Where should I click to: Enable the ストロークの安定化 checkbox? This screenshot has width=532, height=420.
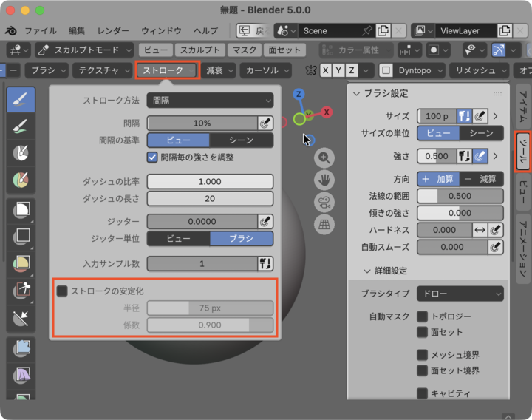pyautogui.click(x=63, y=291)
